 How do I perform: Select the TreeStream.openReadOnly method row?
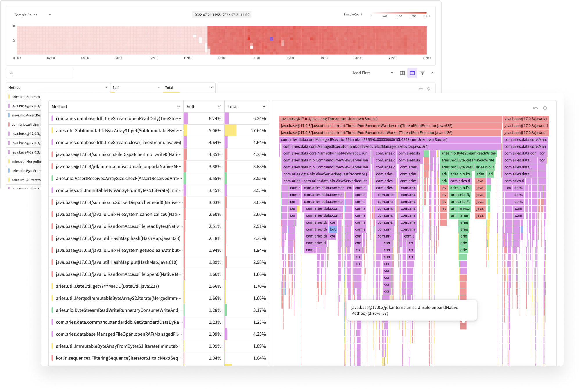tap(116, 118)
